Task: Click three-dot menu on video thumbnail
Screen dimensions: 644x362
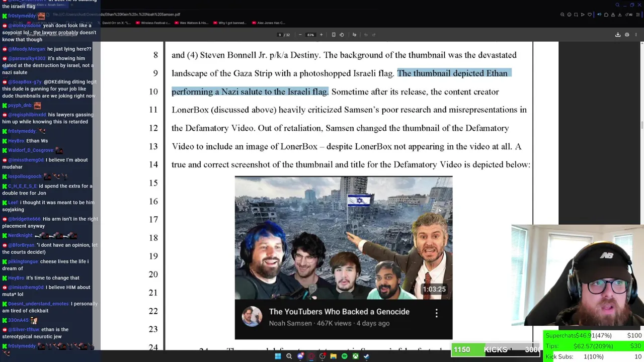Action: [x=436, y=313]
